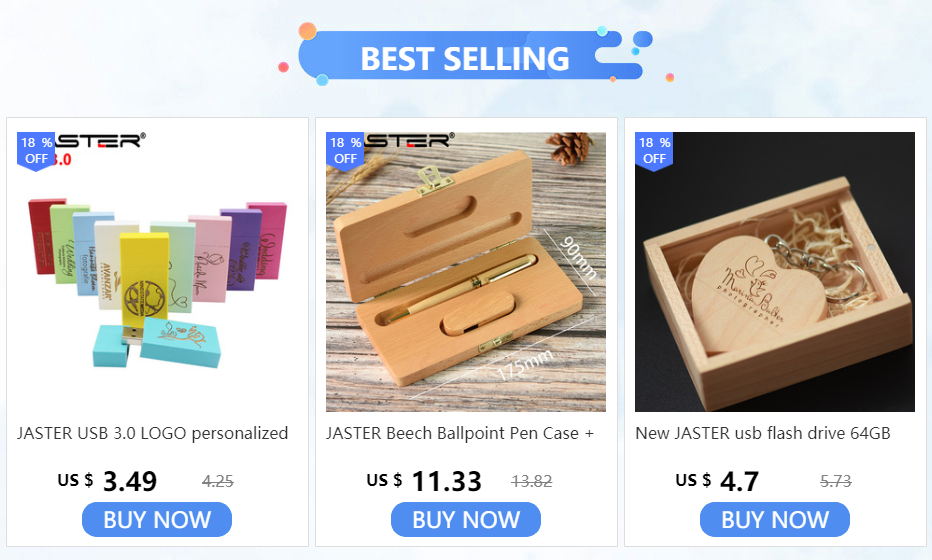Click the 18% OFF badge on heart USB

point(654,151)
